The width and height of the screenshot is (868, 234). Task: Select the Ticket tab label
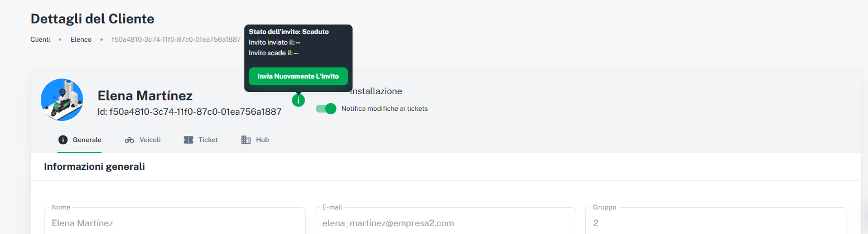[x=208, y=140]
